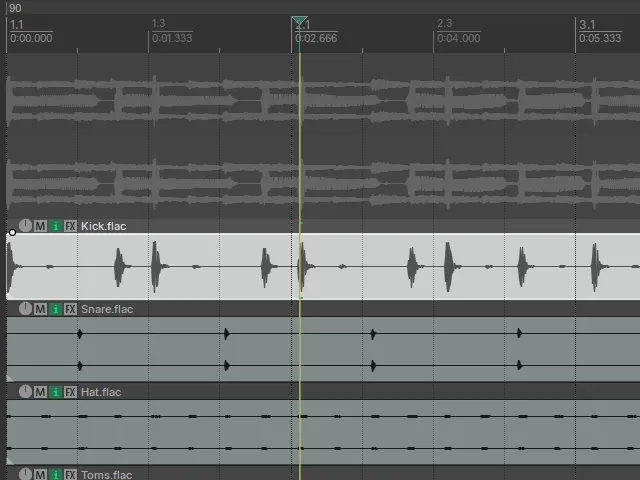Open the FX chain for the Hat.flac item
The image size is (640, 480).
71,392
